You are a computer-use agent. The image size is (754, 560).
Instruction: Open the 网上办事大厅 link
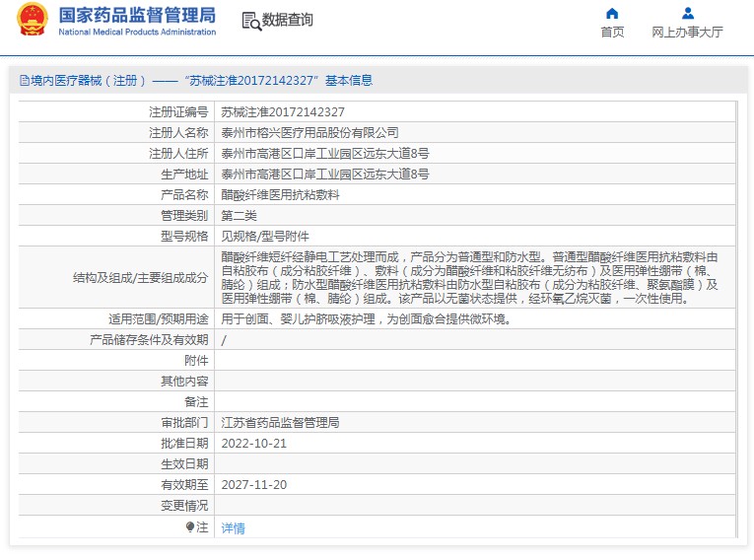pos(688,33)
